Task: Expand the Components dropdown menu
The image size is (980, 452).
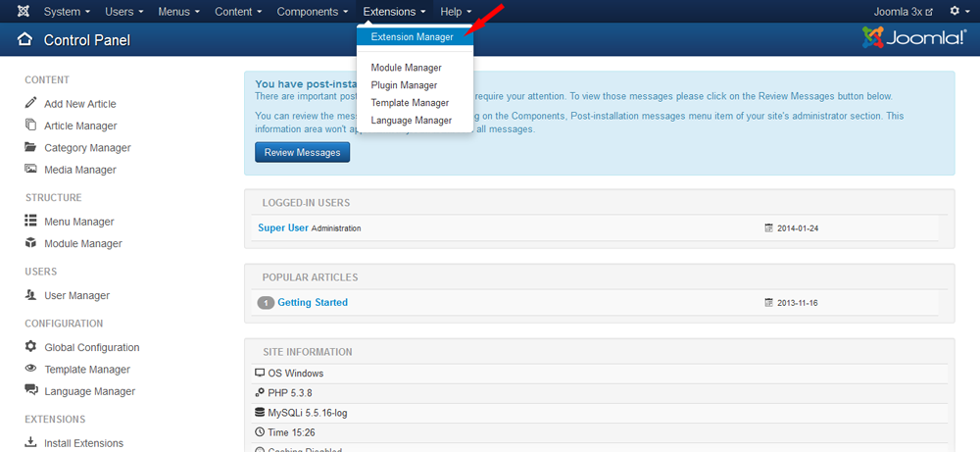Action: pos(312,12)
